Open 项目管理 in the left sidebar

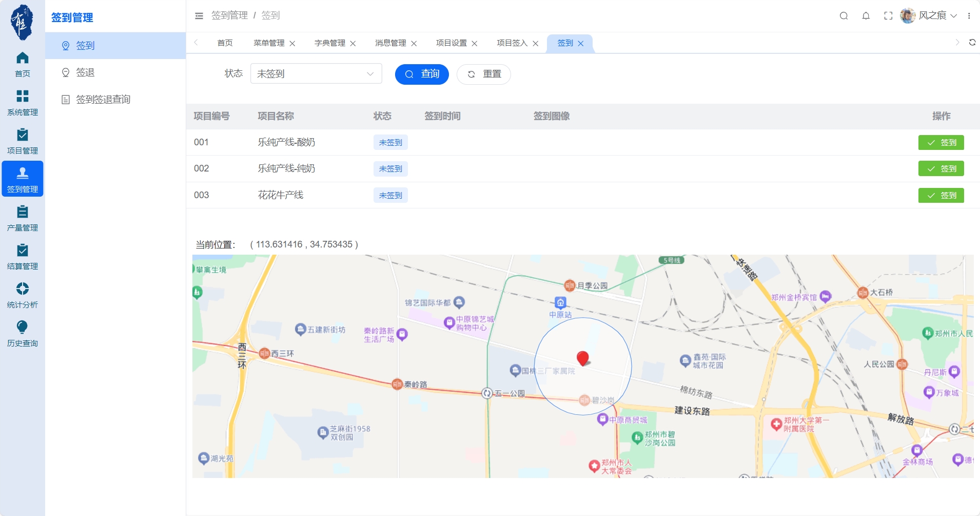23,141
